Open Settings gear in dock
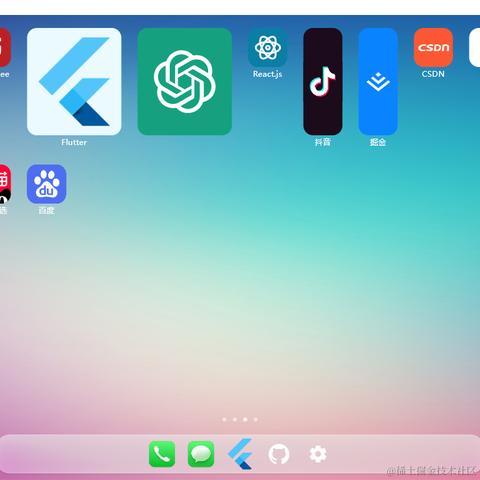 (318, 454)
